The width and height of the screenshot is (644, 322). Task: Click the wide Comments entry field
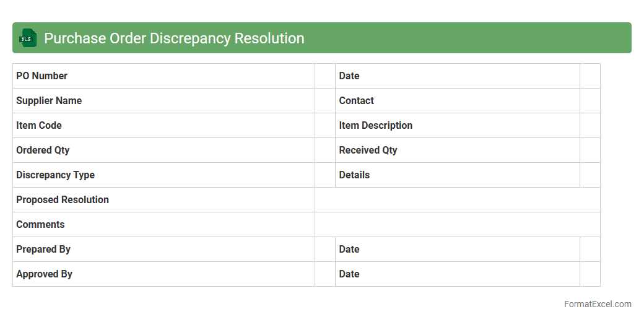click(x=457, y=225)
